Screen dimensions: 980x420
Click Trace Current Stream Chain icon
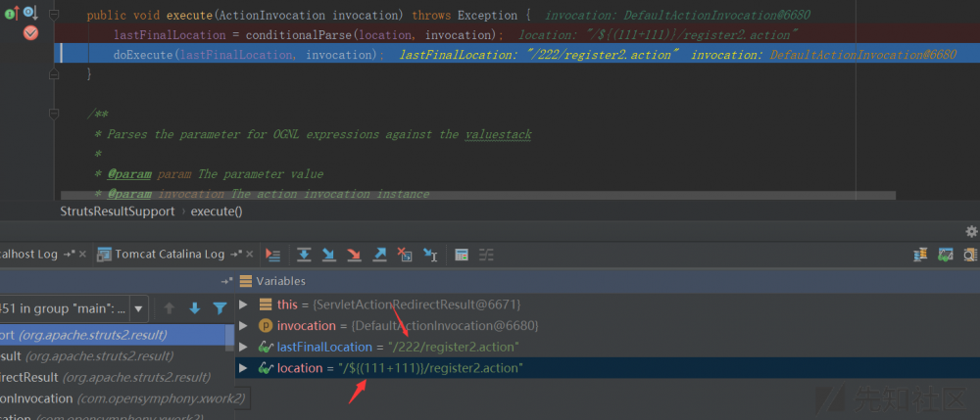486,255
